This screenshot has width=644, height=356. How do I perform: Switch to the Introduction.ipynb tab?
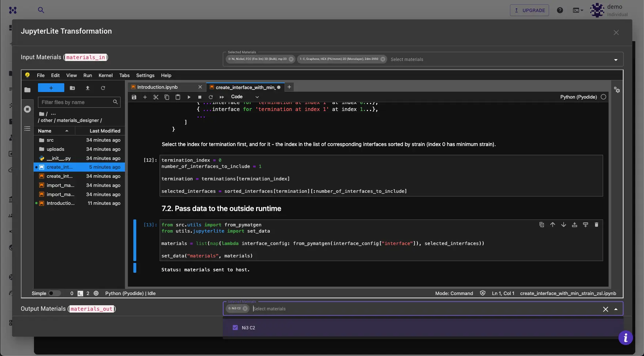click(x=157, y=87)
